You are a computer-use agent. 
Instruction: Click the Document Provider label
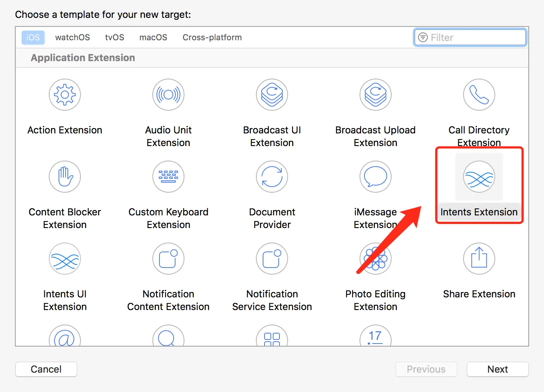(x=272, y=218)
